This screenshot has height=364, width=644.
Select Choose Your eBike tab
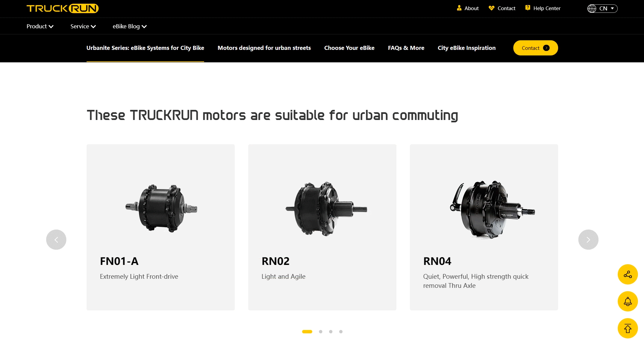(x=349, y=48)
